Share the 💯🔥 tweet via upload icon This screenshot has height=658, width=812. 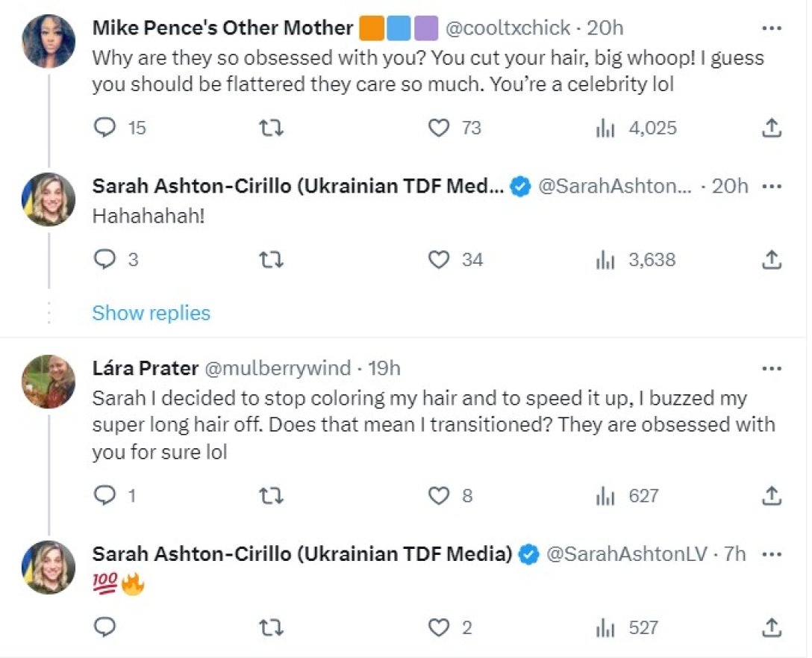tap(772, 627)
